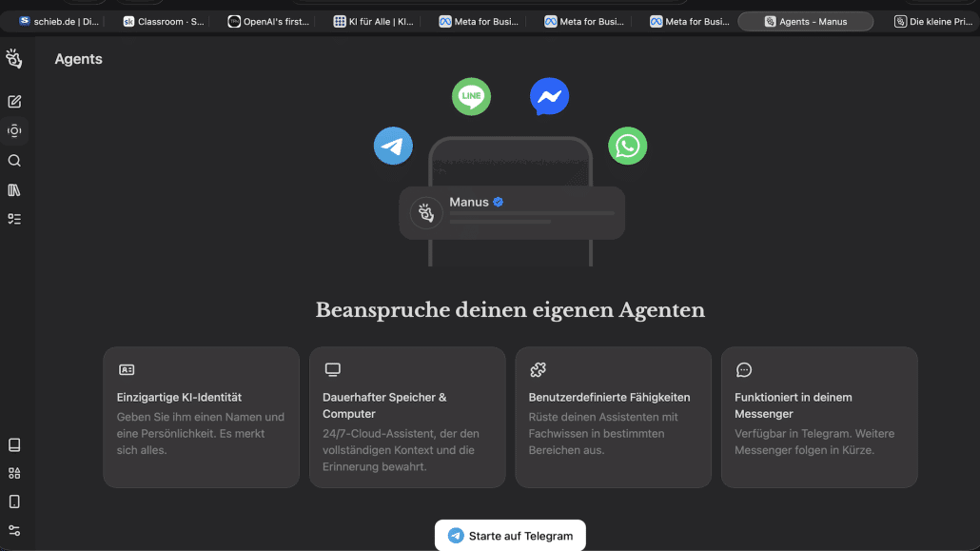This screenshot has height=551, width=980.
Task: Select the Telegram icon near the phone graphic
Action: coord(393,146)
